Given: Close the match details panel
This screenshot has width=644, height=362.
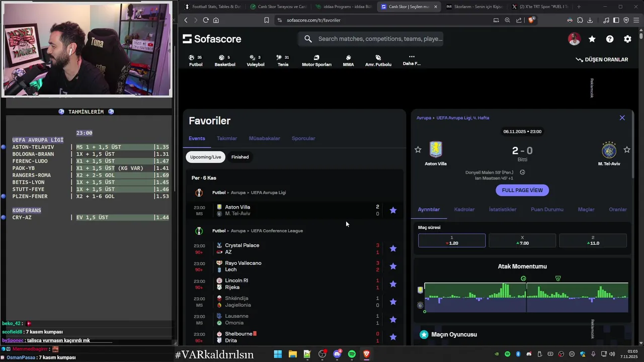Looking at the screenshot, I should pyautogui.click(x=622, y=118).
